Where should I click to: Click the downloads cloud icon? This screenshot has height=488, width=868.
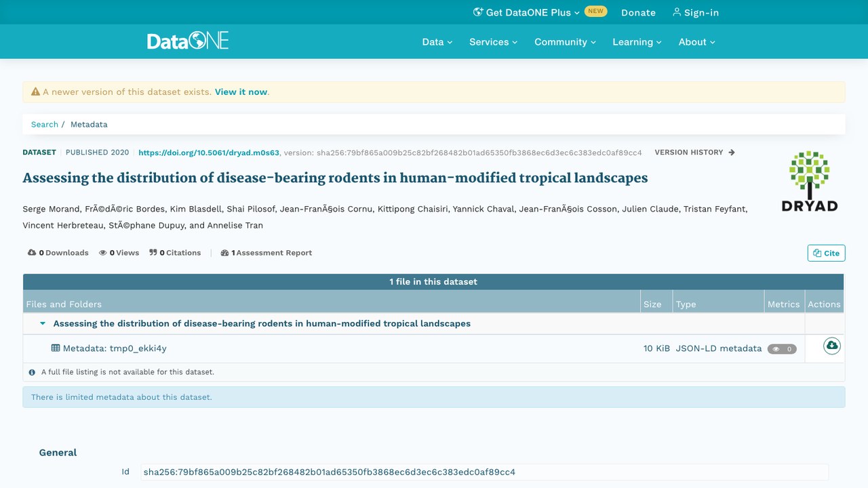[x=32, y=253]
